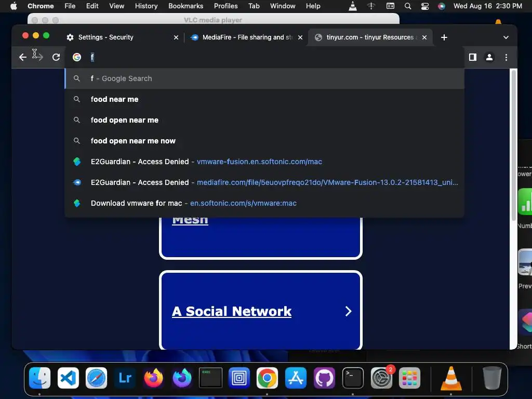Open the Chrome menu bar item

(41, 6)
